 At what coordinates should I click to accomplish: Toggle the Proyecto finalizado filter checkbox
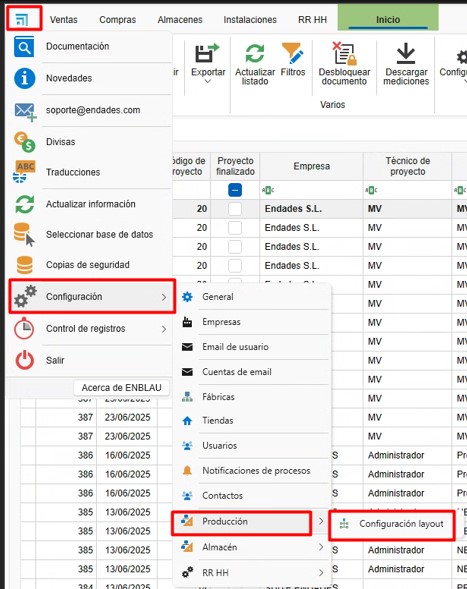click(x=235, y=190)
